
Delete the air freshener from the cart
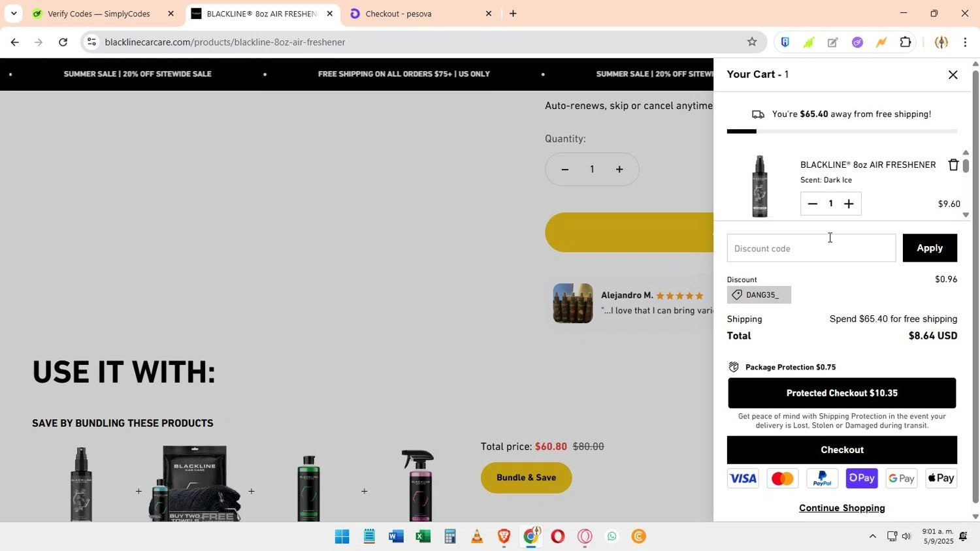[x=953, y=165]
